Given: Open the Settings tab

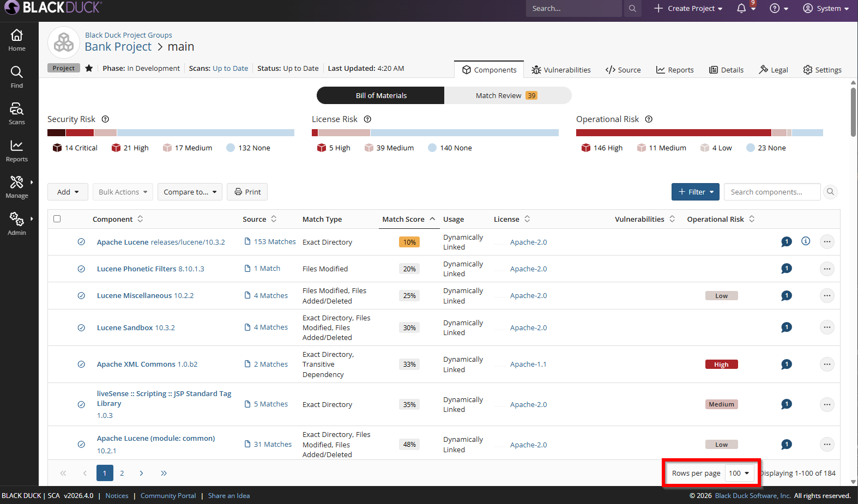Looking at the screenshot, I should point(822,70).
